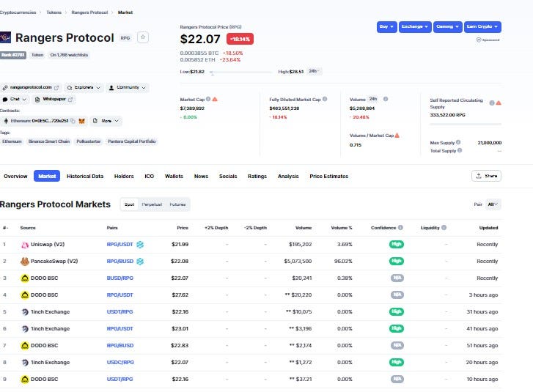Image resolution: width=533 pixels, height=392 pixels.
Task: Open the Analysis tab
Action: pyautogui.click(x=288, y=177)
